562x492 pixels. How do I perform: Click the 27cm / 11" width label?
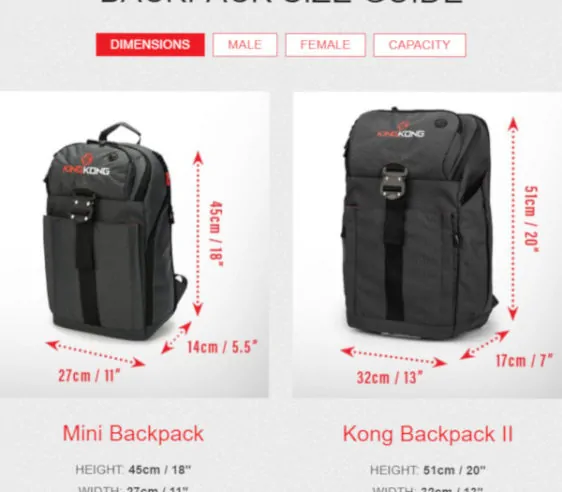[89, 376]
